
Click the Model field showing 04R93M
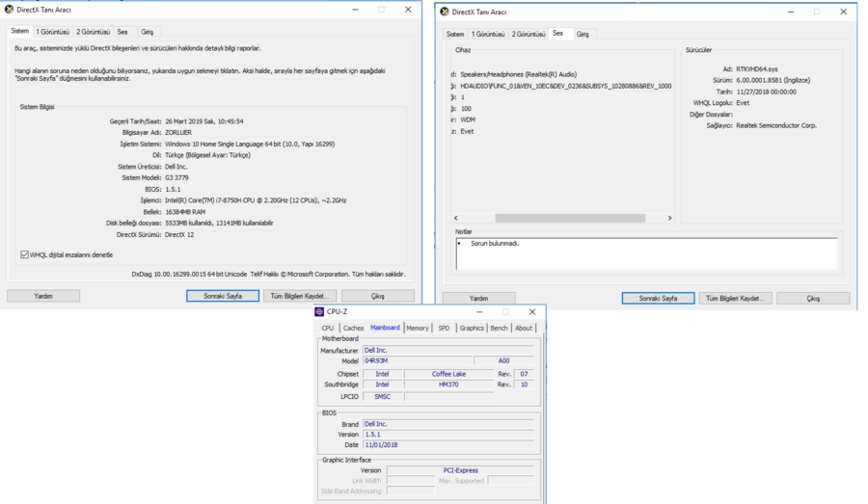pos(418,360)
